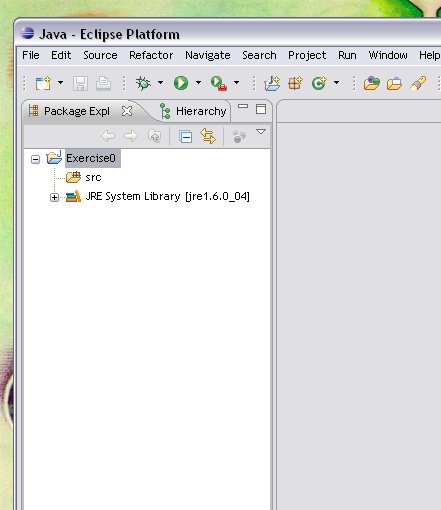The image size is (441, 510).
Task: Run the program with green play icon
Action: click(x=181, y=83)
